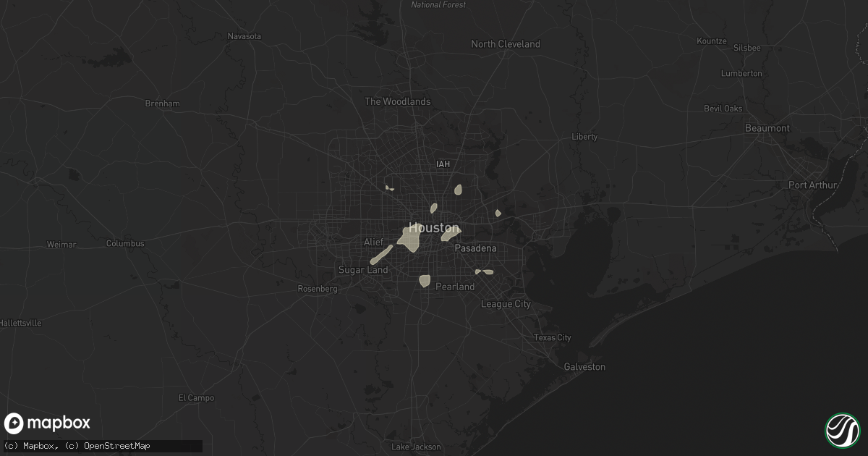Click the Texas City label
This screenshot has width=868, height=456.
point(553,338)
